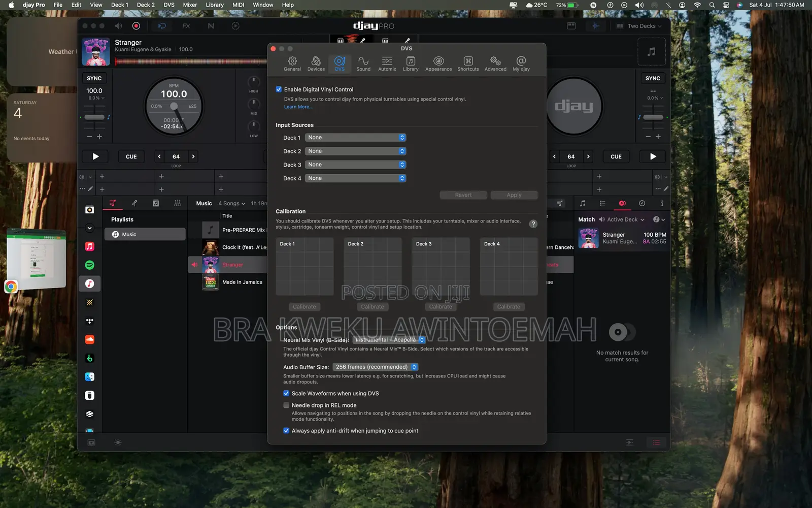Viewport: 812px width, 508px height.
Task: Open Shortcuts preferences tab
Action: [x=468, y=63]
